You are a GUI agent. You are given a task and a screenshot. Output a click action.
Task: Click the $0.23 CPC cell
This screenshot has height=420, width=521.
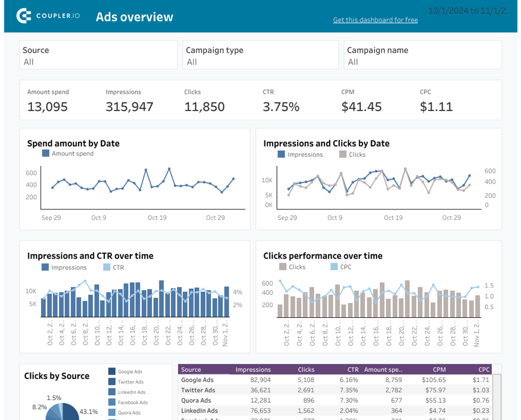(x=481, y=411)
